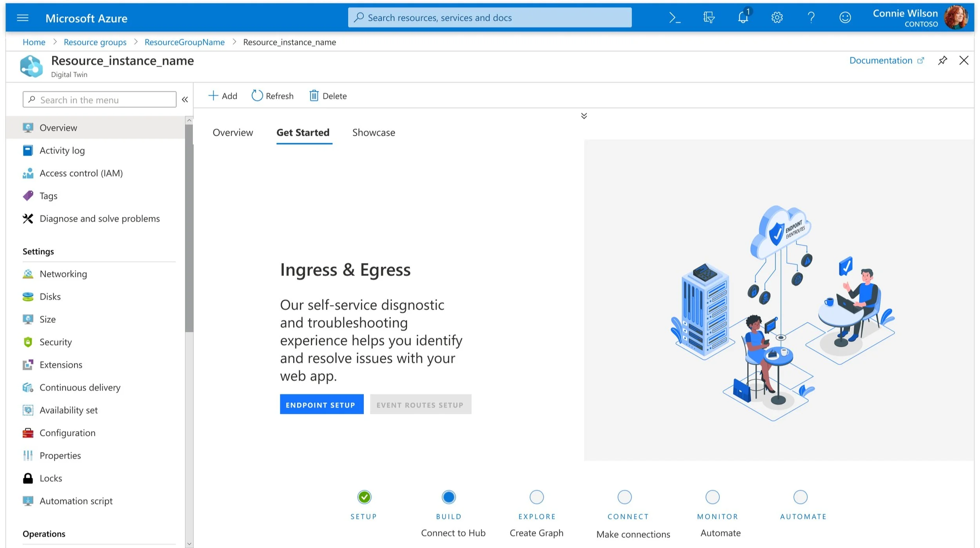Open notifications bell icon
This screenshot has height=548, width=980.
pos(743,17)
